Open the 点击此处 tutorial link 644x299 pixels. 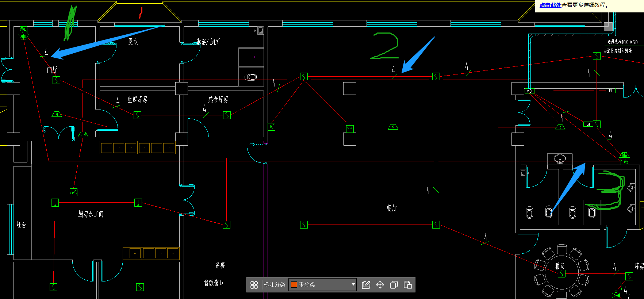coord(550,5)
